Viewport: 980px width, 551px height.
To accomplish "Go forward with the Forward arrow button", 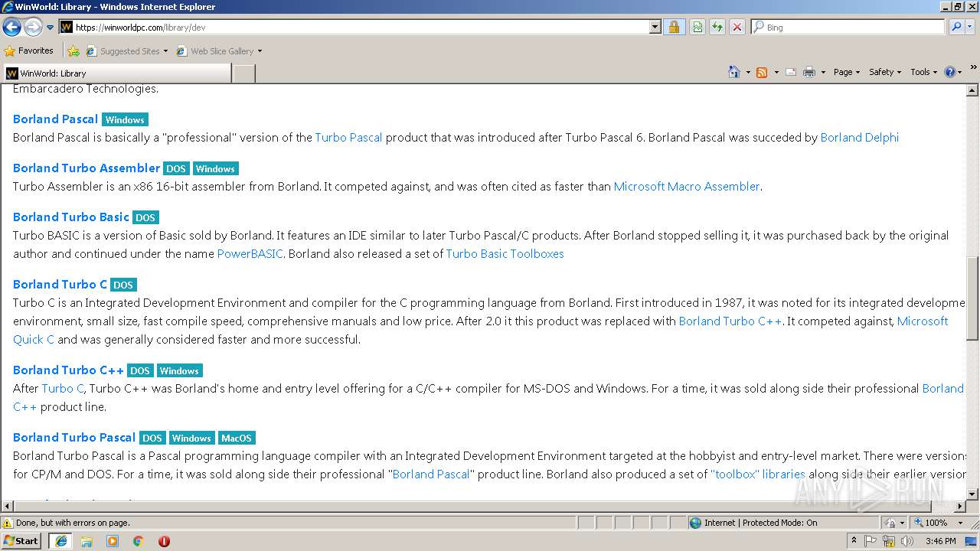I will coord(33,28).
